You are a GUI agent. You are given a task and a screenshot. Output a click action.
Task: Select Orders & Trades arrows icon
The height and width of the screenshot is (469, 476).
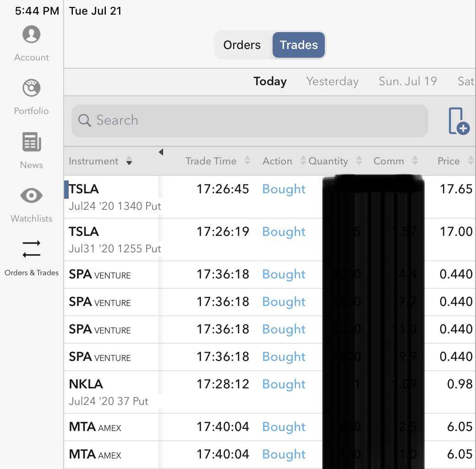click(x=31, y=249)
